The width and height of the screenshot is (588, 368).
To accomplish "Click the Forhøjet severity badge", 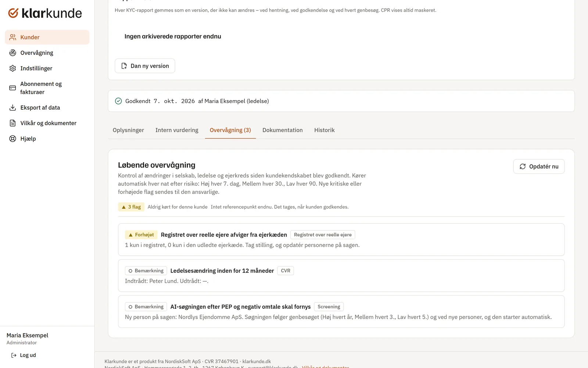I will pos(141,235).
